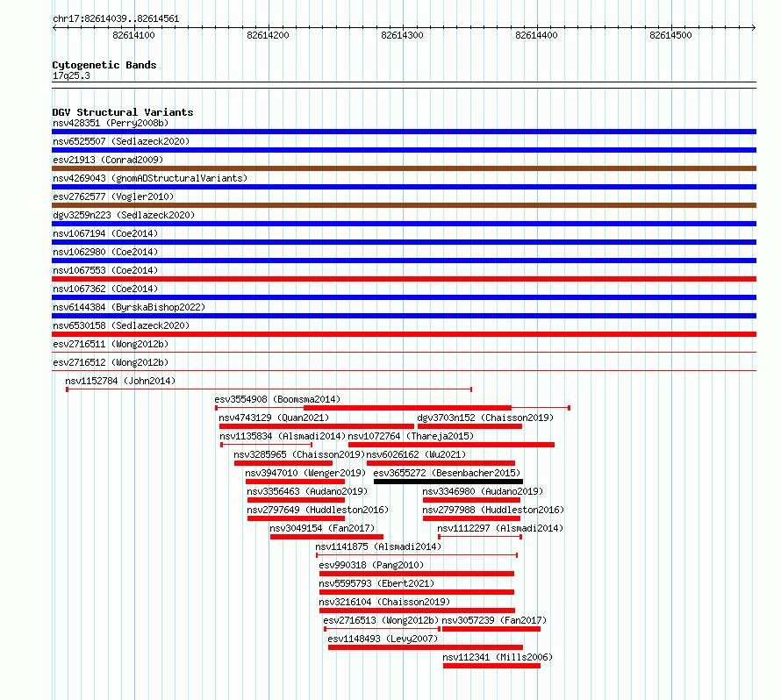
Task: Click nsv6026162 (Wu2021) label
Action: [x=416, y=454]
